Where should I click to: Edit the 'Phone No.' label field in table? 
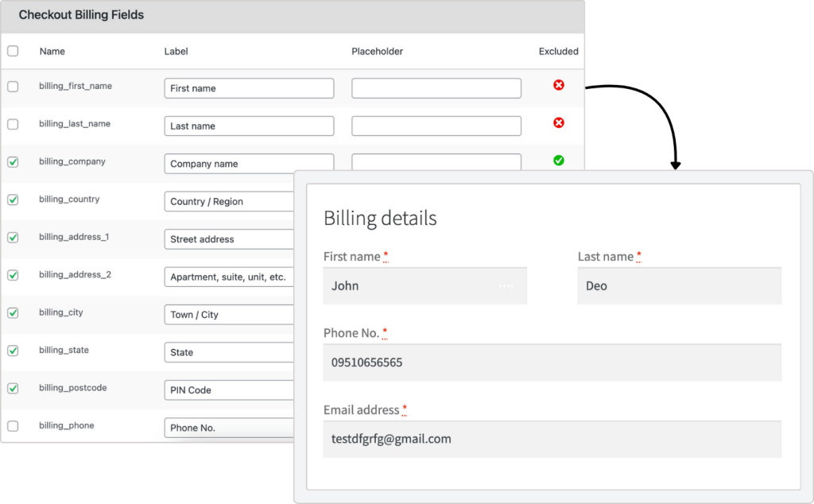click(229, 428)
